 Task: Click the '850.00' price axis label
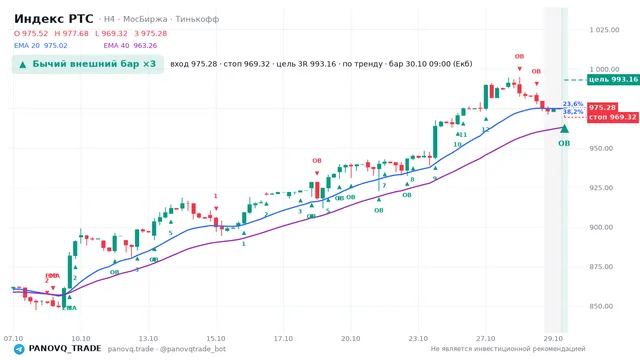coord(601,306)
